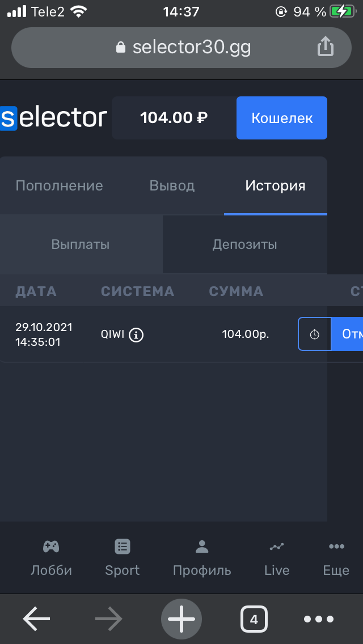Open browser three-dots menu at bottom
363x644 pixels.
click(319, 619)
